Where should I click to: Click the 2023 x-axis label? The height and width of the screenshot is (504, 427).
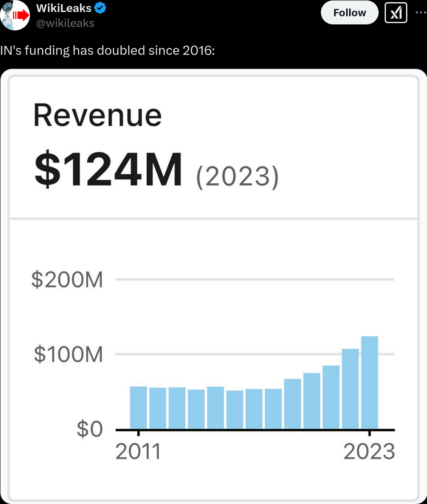tap(369, 452)
